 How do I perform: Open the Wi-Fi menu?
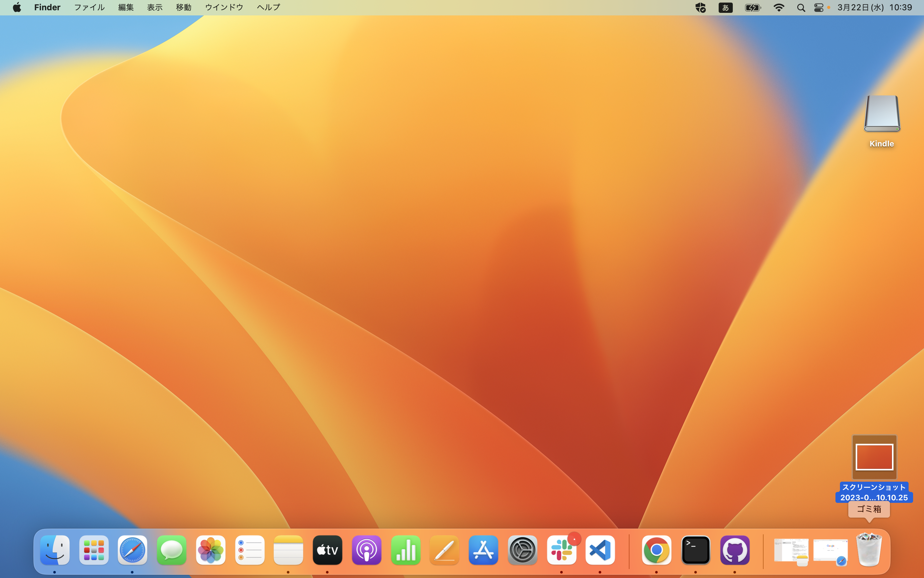pos(779,7)
